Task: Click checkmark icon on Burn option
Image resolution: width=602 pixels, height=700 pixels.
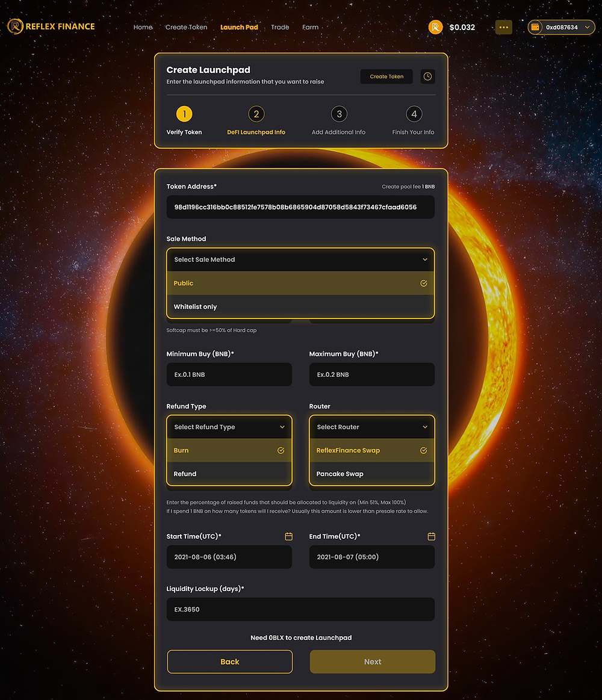Action: coord(281,450)
